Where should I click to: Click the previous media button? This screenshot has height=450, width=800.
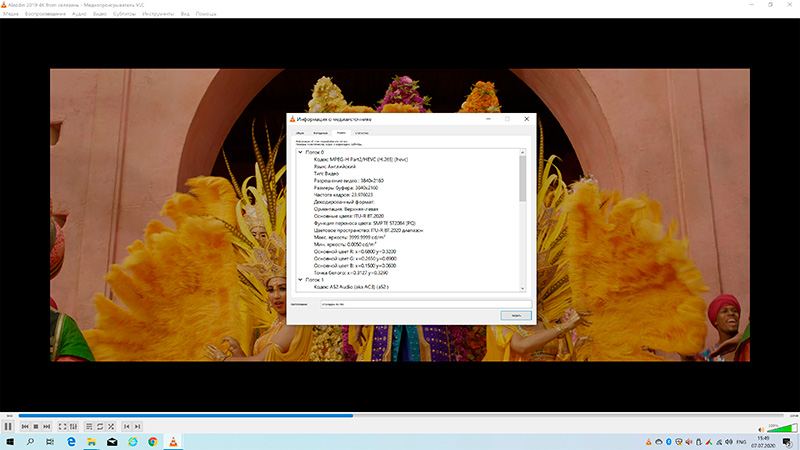[24, 427]
